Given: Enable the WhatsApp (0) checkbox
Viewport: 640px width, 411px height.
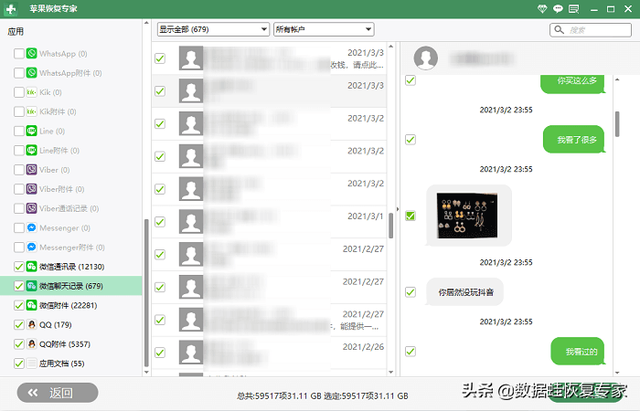Looking at the screenshot, I should pos(19,53).
